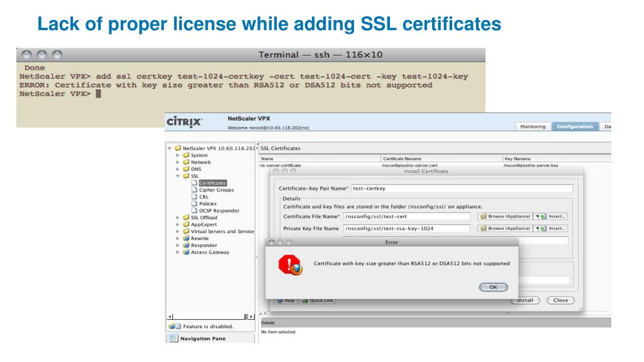Open dropdown arrow beside Private Key Browse button

coord(537,229)
